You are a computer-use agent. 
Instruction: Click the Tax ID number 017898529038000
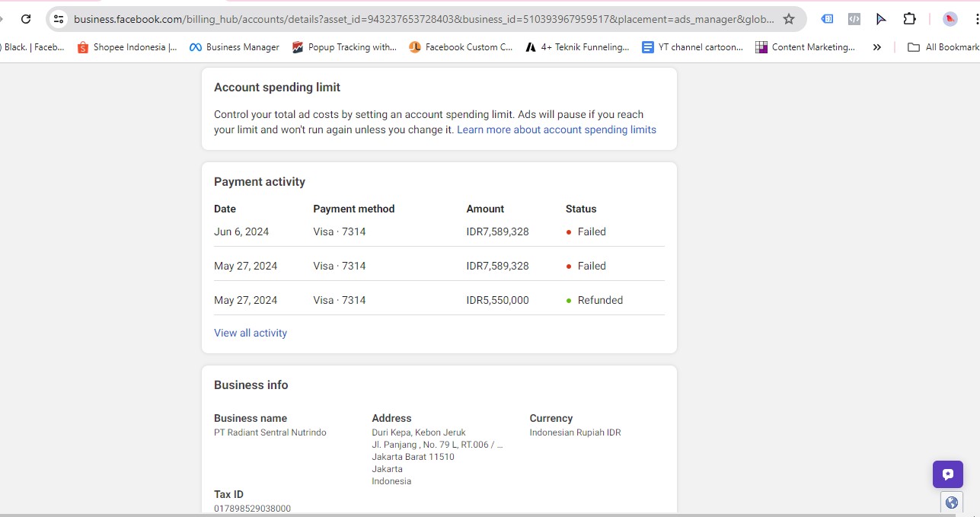(252, 509)
